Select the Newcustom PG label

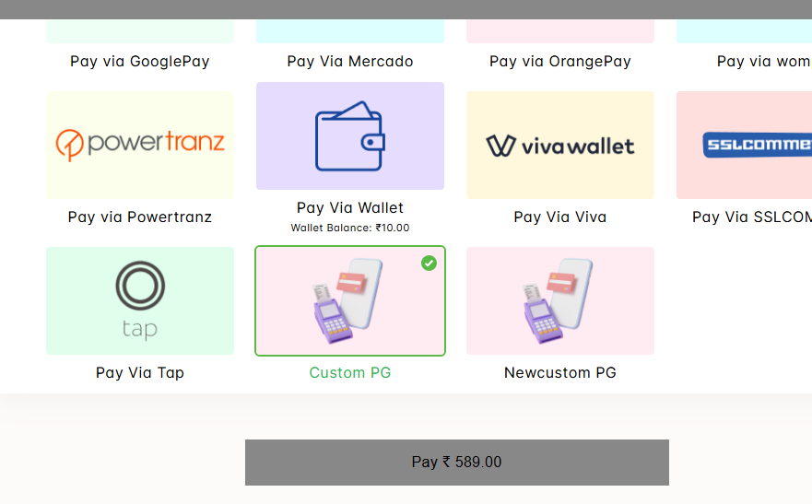560,372
